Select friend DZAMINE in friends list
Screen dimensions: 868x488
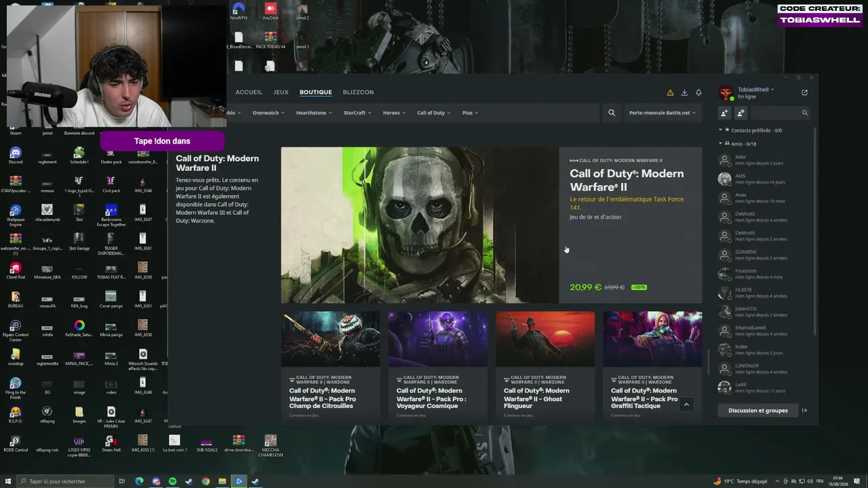pyautogui.click(x=764, y=255)
